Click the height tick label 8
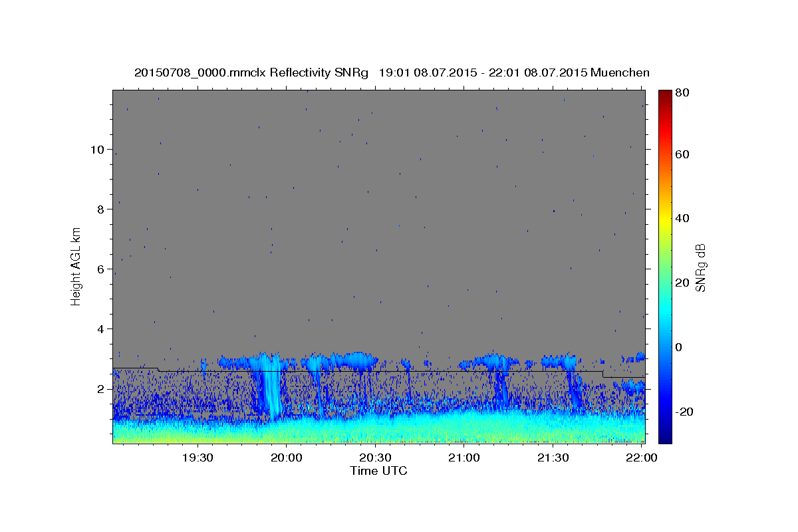 click(x=101, y=209)
